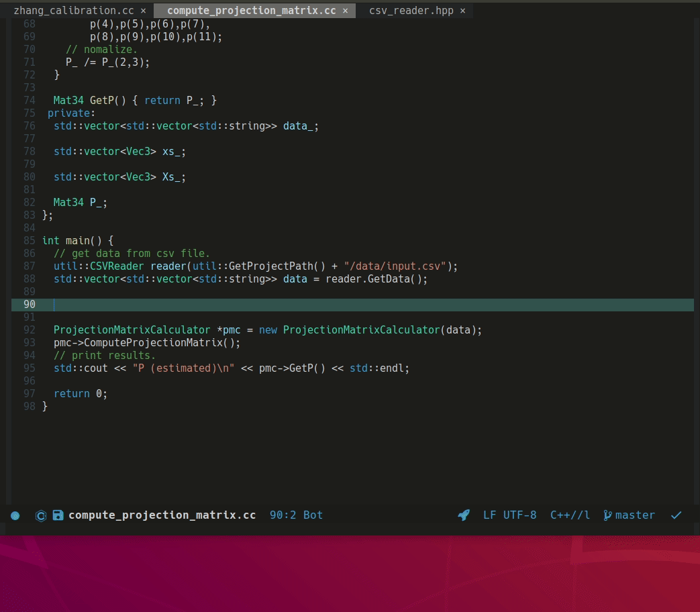Close the compute_projection_matrix.cc tab

click(345, 11)
